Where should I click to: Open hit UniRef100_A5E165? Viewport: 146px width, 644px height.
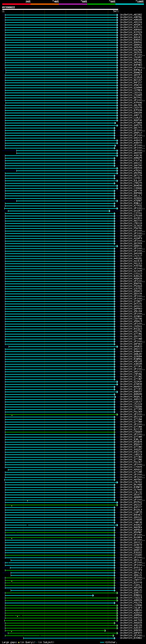(131, 361)
